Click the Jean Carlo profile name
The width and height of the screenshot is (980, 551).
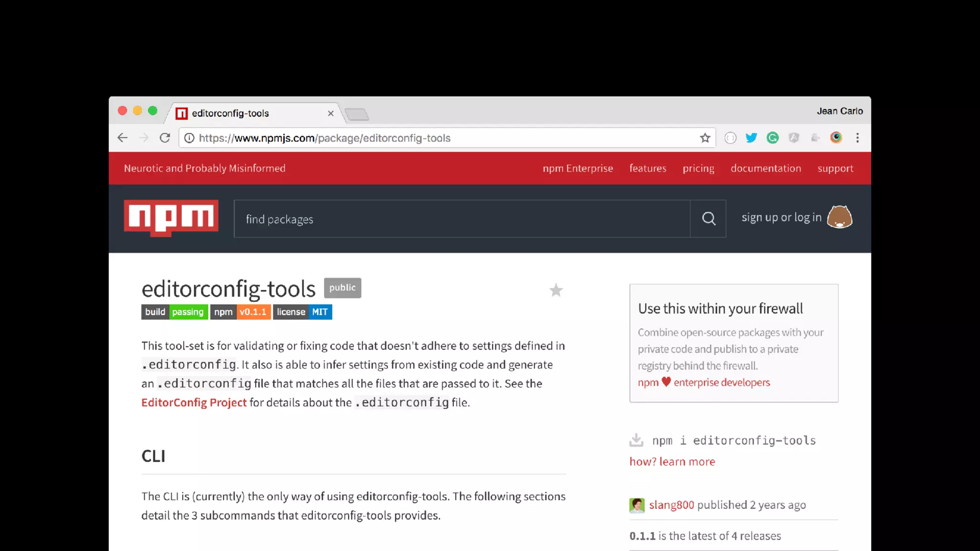click(840, 111)
